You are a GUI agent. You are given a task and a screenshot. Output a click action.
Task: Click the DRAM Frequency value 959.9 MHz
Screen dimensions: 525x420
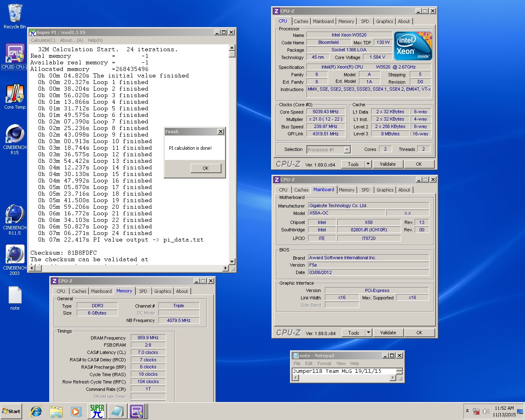click(x=148, y=338)
